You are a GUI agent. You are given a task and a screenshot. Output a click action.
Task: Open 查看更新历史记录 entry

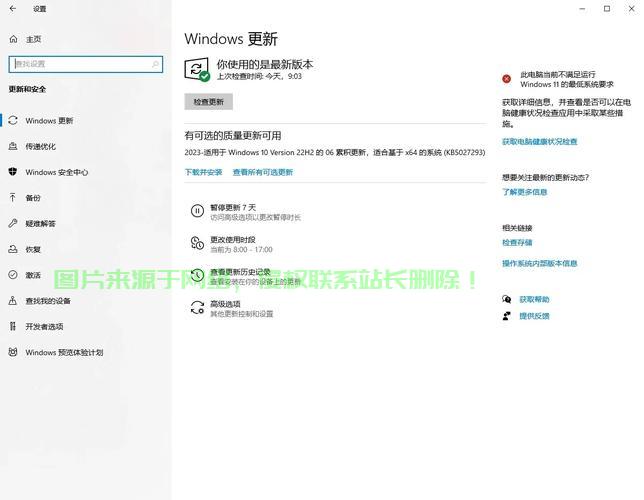point(246,276)
